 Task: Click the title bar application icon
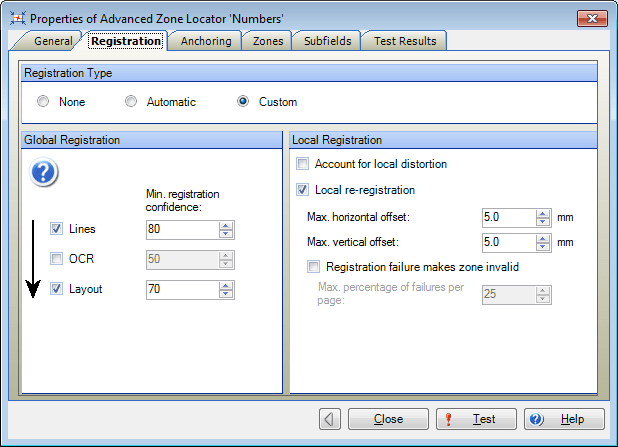(x=15, y=17)
